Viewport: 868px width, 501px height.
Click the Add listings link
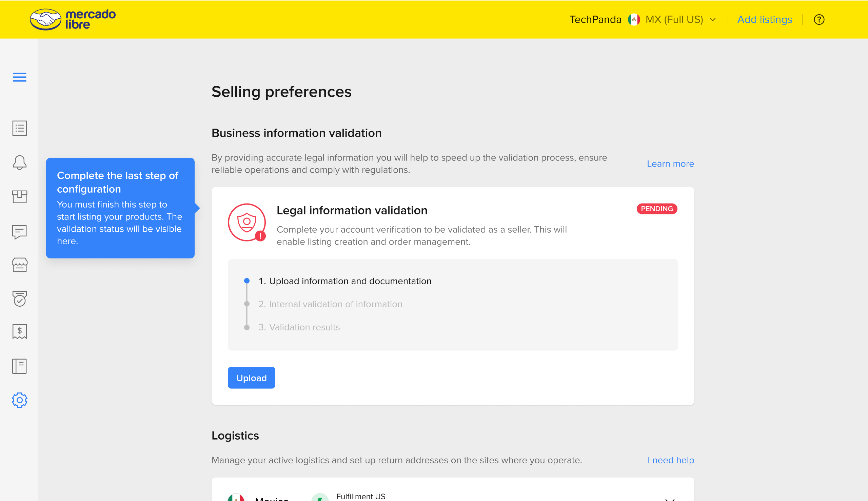coord(765,20)
